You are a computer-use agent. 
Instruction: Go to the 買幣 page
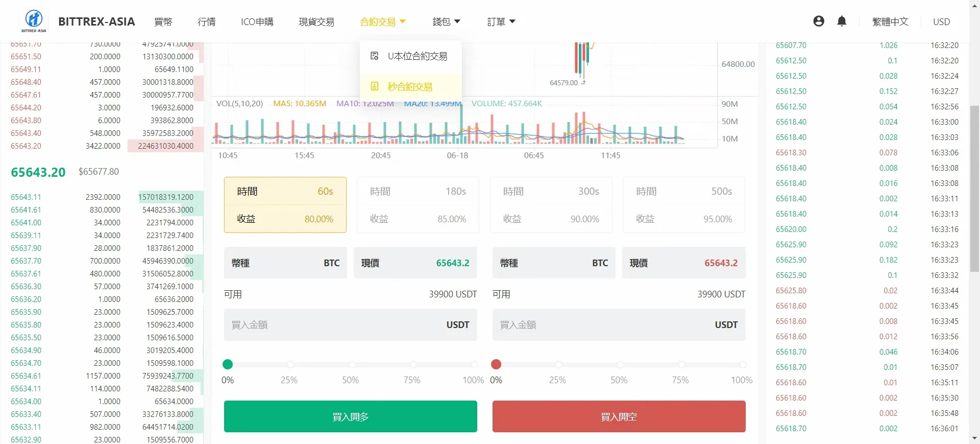[163, 21]
